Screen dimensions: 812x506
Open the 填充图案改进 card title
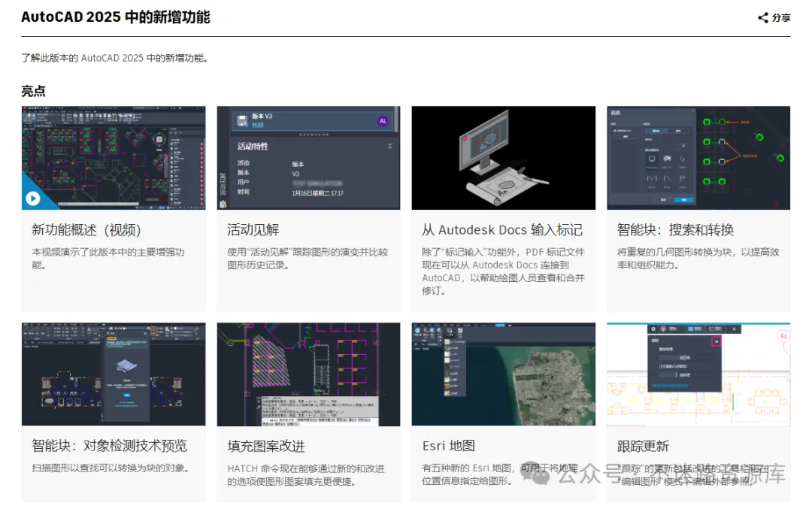pyautogui.click(x=266, y=446)
